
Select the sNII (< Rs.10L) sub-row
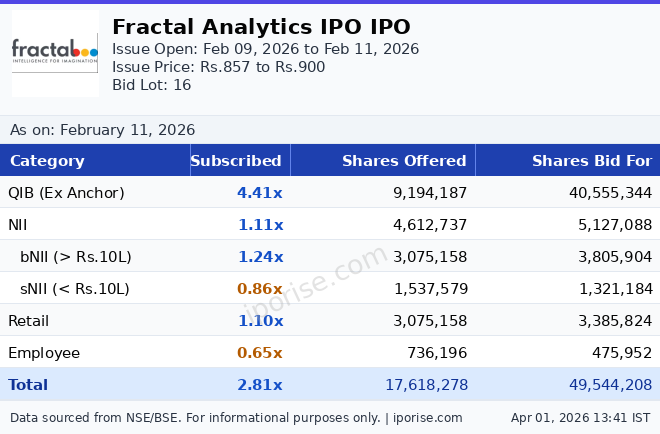[x=75, y=289]
